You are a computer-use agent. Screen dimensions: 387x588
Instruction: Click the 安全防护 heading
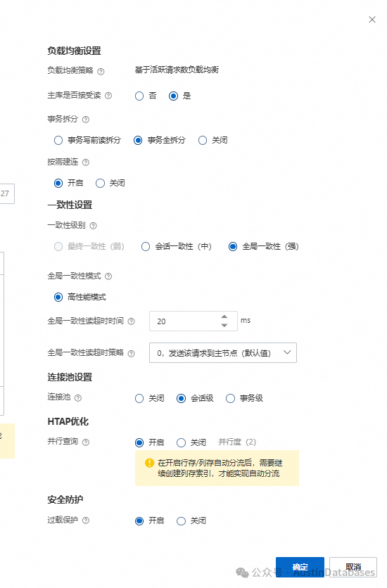click(x=65, y=499)
